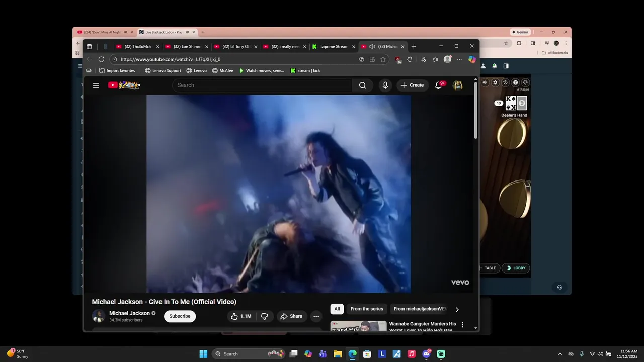Refresh the Edge page
The image size is (644, 362).
(101, 59)
